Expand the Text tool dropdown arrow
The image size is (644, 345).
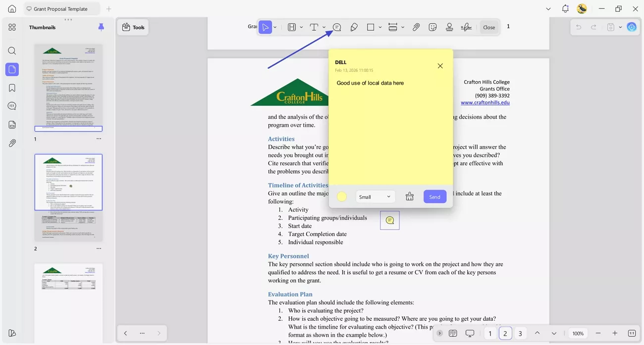point(324,27)
